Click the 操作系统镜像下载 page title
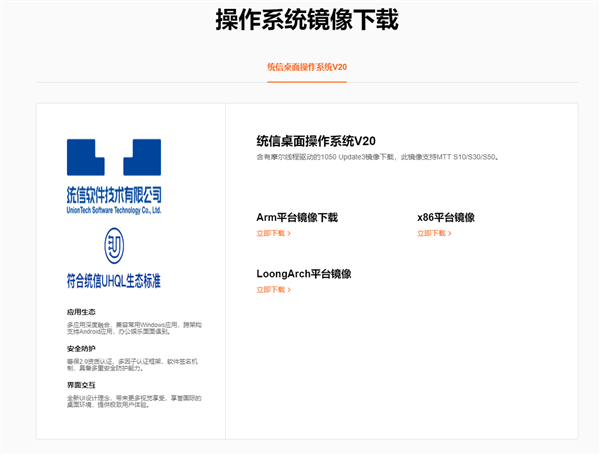 tap(307, 19)
